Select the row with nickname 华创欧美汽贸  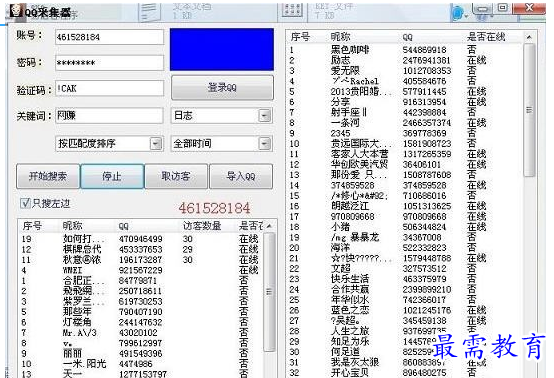(x=405, y=165)
